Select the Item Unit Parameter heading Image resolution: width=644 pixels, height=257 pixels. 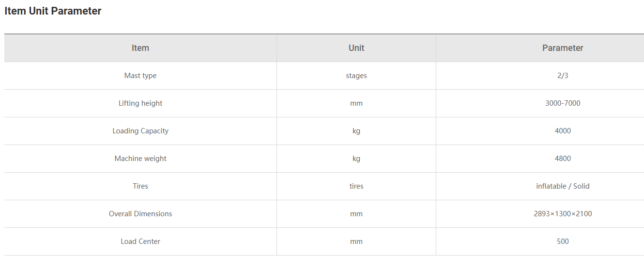click(x=53, y=11)
